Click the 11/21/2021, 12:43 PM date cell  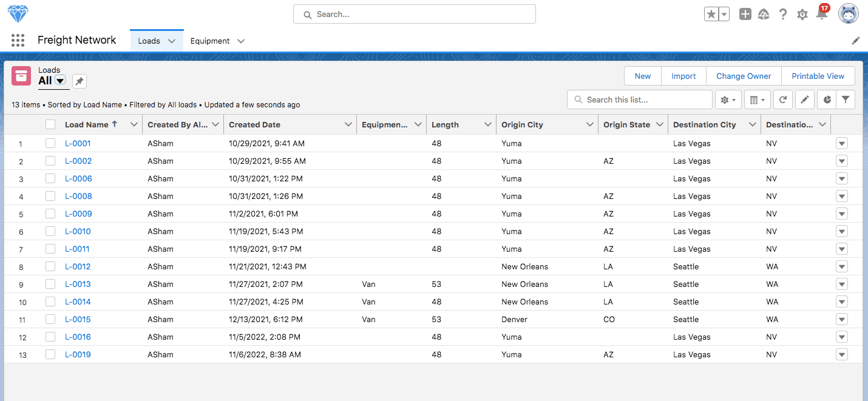(x=268, y=266)
